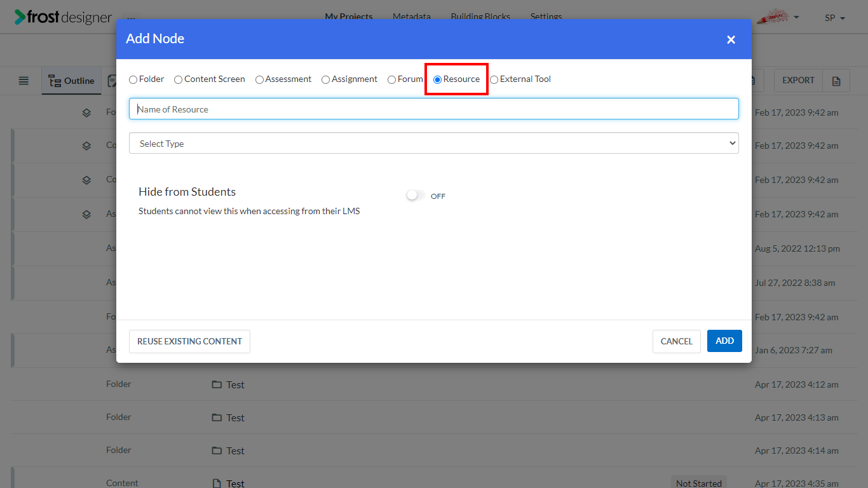This screenshot has width=868, height=488.
Task: Select the Folder radio option
Action: pos(133,79)
